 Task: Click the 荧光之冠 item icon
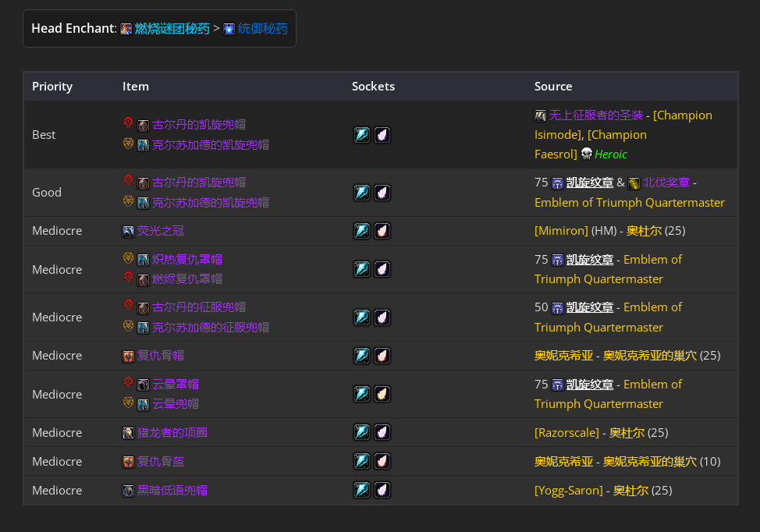click(x=129, y=232)
